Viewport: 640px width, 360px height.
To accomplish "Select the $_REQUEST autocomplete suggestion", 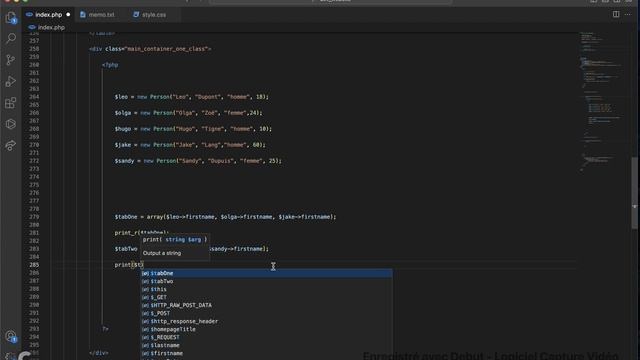I will pyautogui.click(x=267, y=337).
